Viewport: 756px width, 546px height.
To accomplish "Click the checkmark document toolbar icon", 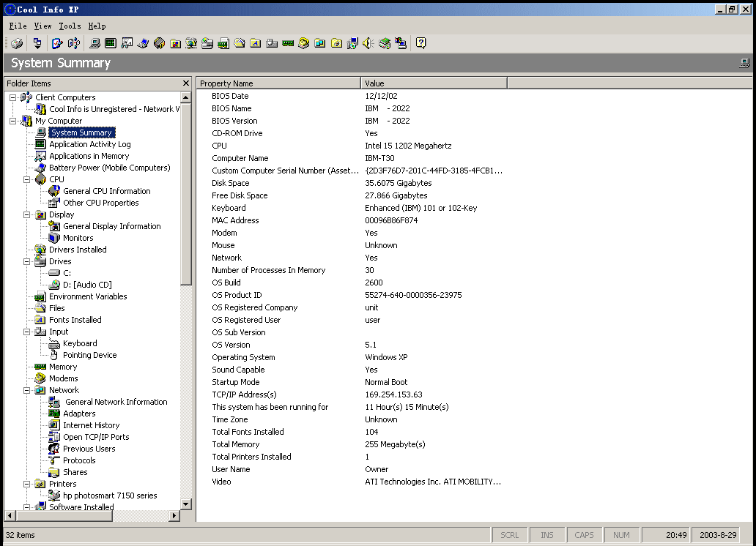I will click(x=57, y=43).
